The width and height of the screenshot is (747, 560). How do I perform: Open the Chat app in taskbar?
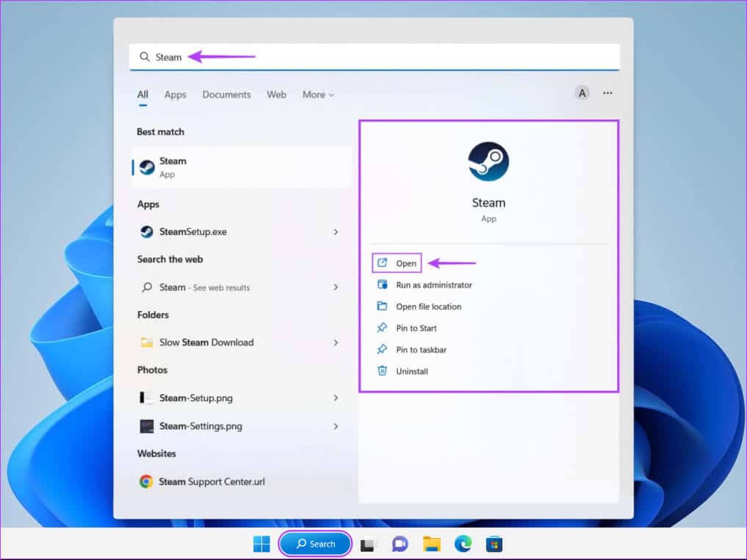click(400, 544)
